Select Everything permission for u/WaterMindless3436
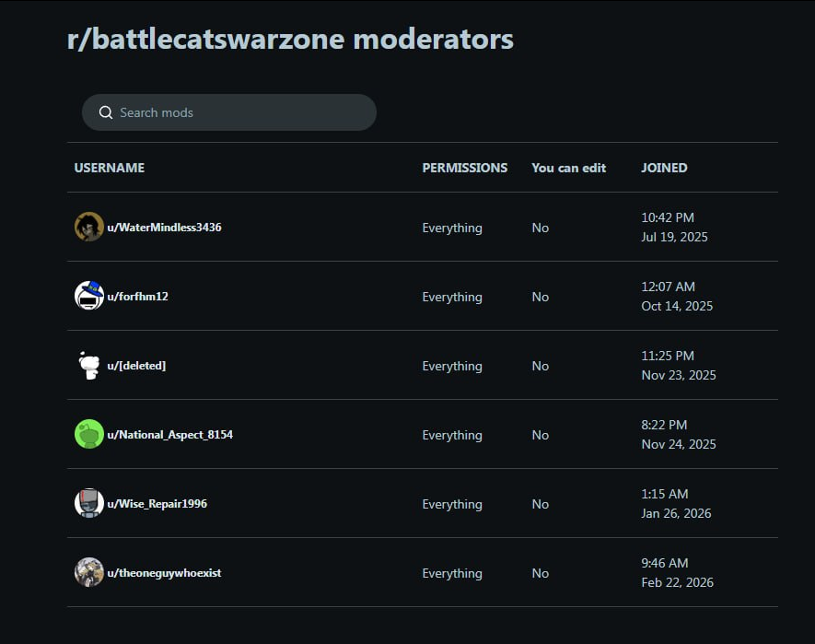Screen dimensions: 815x644 (x=452, y=228)
